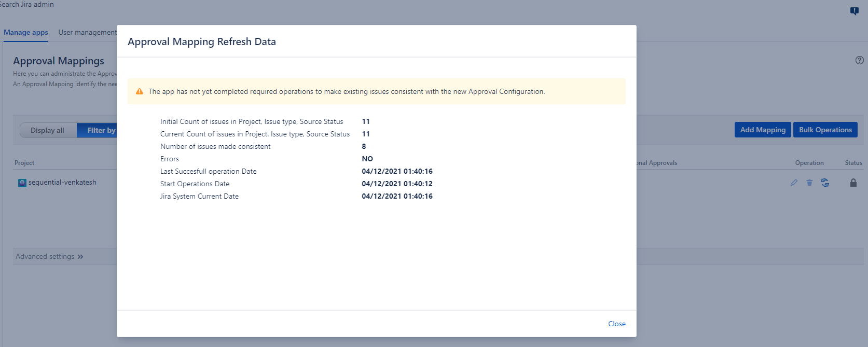Open the sequential-venkatesh project link

[x=62, y=183]
